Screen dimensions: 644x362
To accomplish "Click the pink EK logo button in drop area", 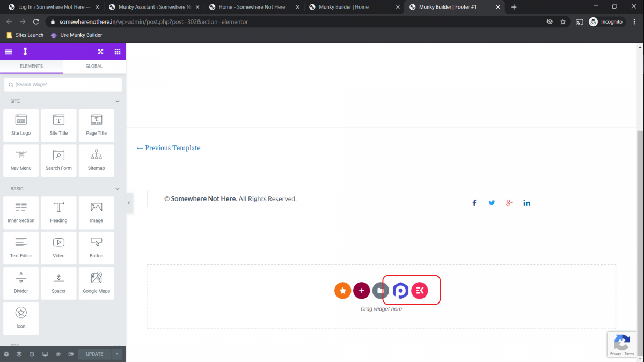I will click(420, 291).
